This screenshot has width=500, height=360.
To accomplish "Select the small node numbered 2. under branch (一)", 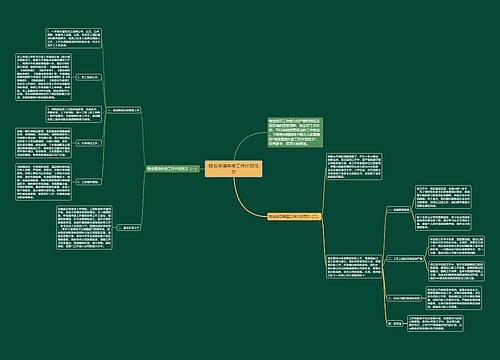I will (89, 77).
